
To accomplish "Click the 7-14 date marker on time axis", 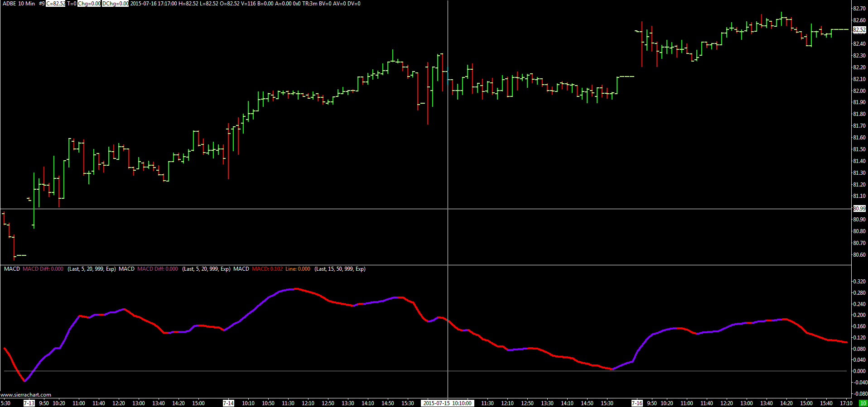I will coord(228,403).
